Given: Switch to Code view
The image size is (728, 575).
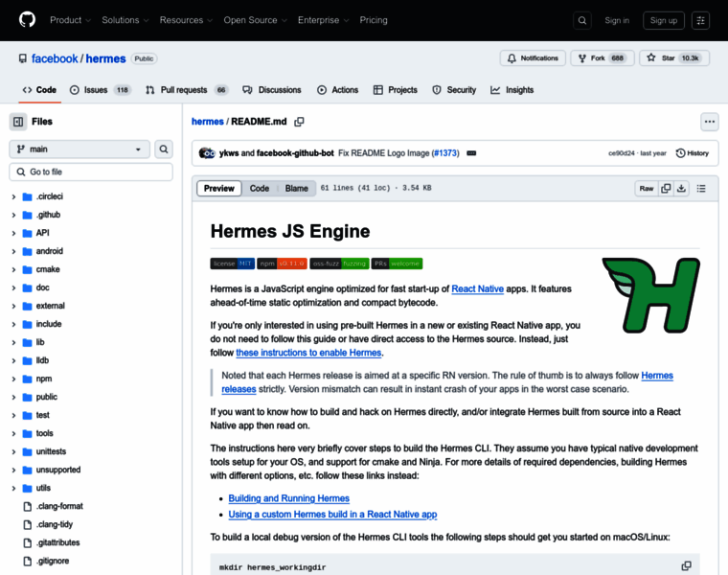Looking at the screenshot, I should click(259, 188).
